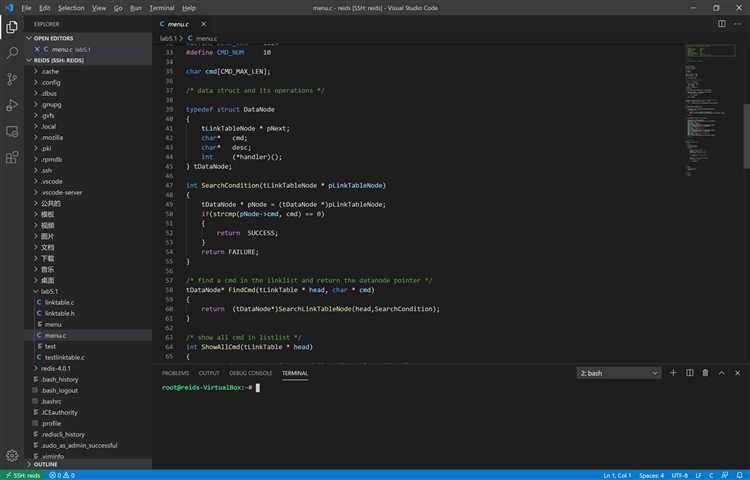Screen dimensions: 750x480
Task: Open the Search view in activity bar
Action: point(12,53)
